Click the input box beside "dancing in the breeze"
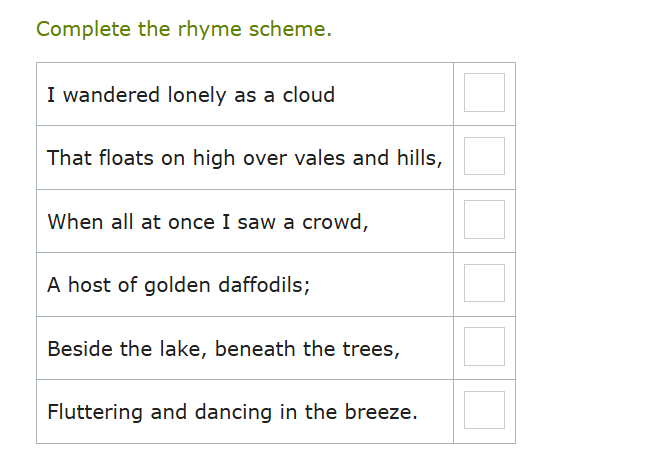Viewport: 652px width, 462px height. click(484, 411)
